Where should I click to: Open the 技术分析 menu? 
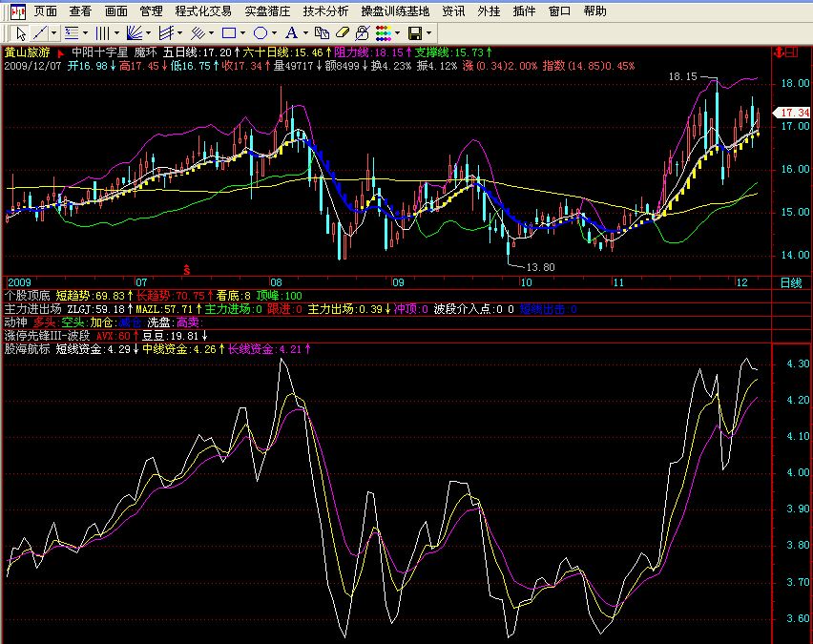[325, 11]
